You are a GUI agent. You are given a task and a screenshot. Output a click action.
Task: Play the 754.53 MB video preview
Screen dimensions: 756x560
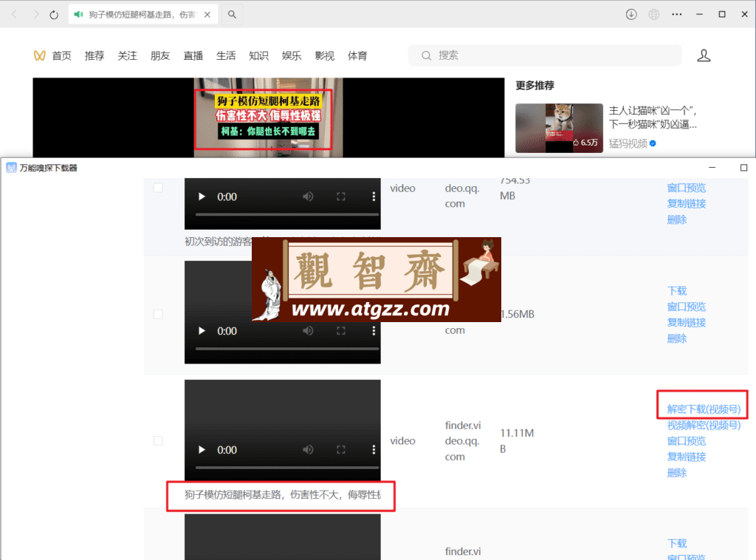click(x=202, y=197)
